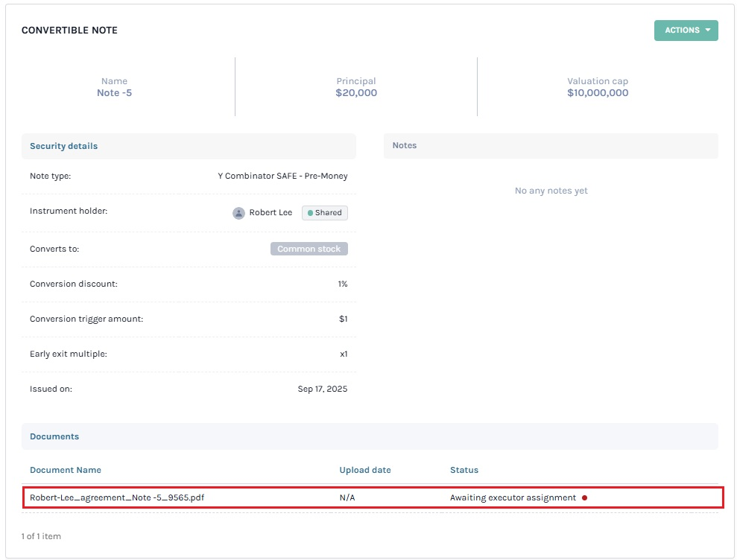Click the Status column header

pos(464,470)
